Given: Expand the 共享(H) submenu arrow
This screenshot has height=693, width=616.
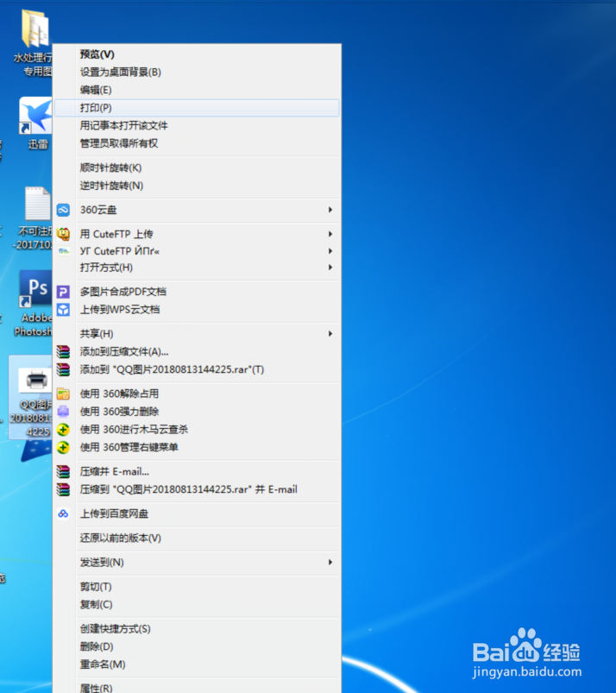Looking at the screenshot, I should coord(330,334).
